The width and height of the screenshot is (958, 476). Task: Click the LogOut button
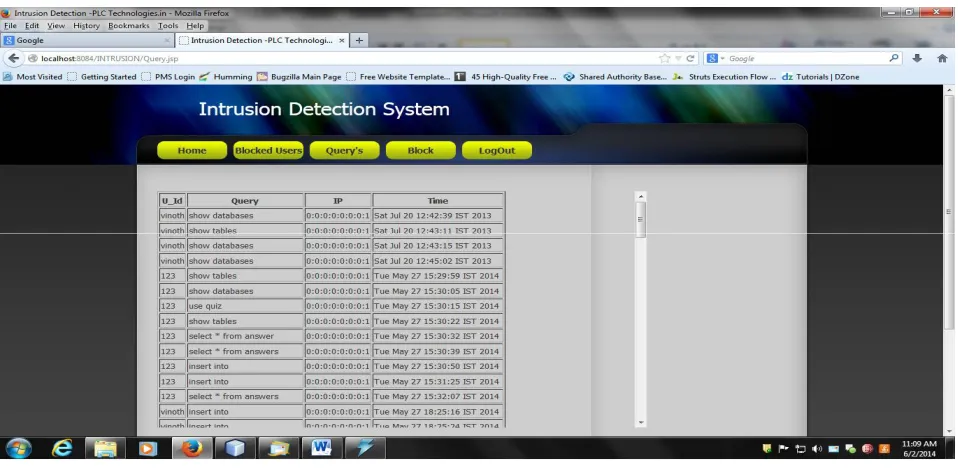[x=497, y=150]
